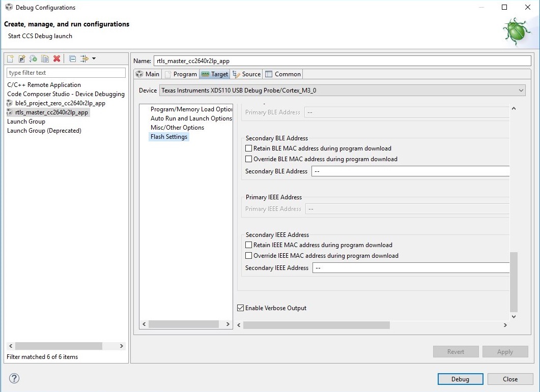Click the Apply button
540x392 pixels.
pyautogui.click(x=505, y=352)
